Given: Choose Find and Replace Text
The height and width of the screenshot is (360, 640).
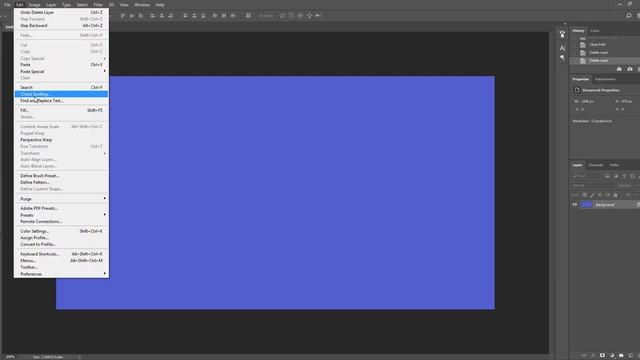Looking at the screenshot, I should coord(61,100).
